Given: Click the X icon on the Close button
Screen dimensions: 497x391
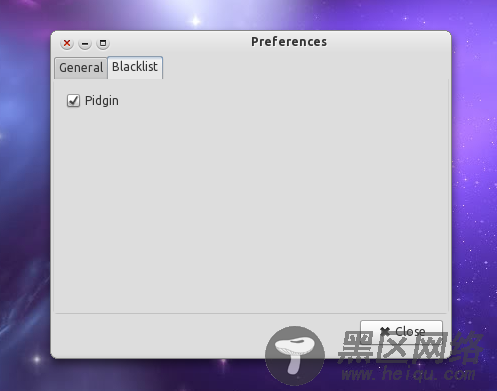Looking at the screenshot, I should (385, 331).
